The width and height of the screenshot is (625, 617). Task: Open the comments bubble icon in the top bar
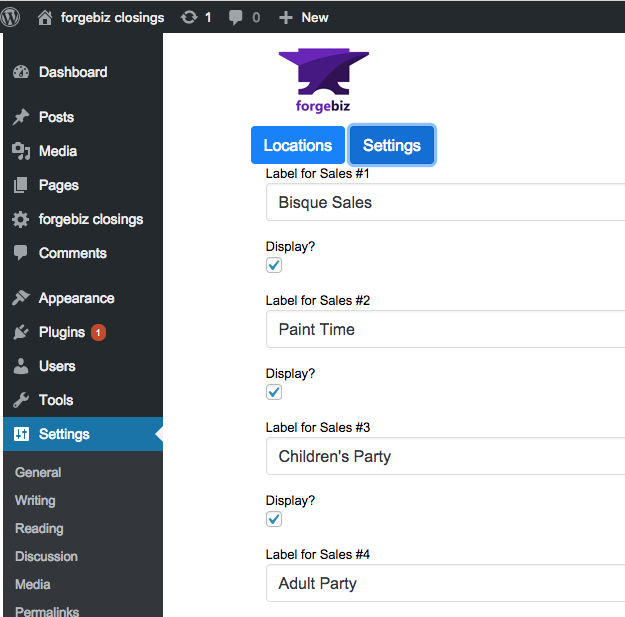(x=235, y=18)
